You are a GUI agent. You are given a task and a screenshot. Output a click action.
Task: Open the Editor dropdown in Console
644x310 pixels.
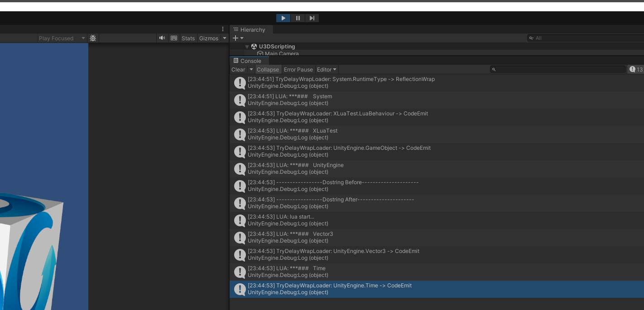pyautogui.click(x=327, y=69)
